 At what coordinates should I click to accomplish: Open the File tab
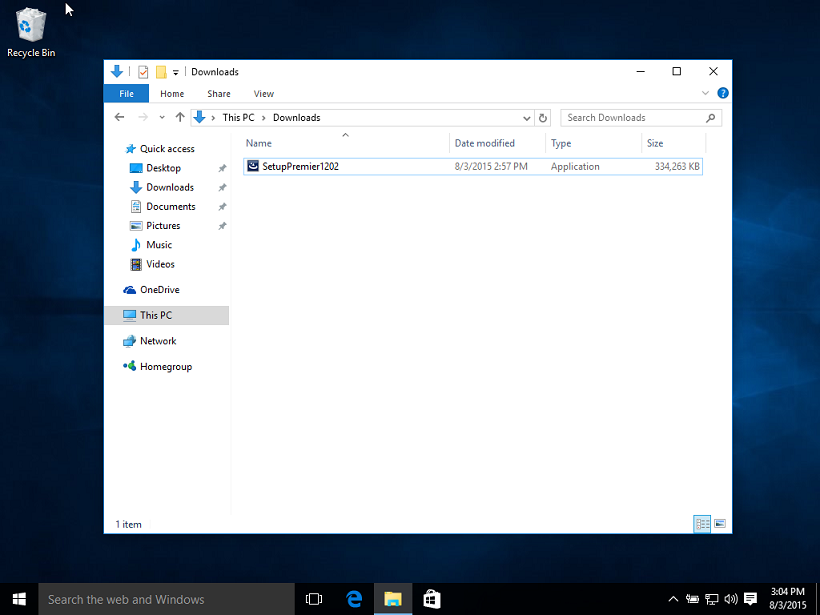pyautogui.click(x=126, y=94)
